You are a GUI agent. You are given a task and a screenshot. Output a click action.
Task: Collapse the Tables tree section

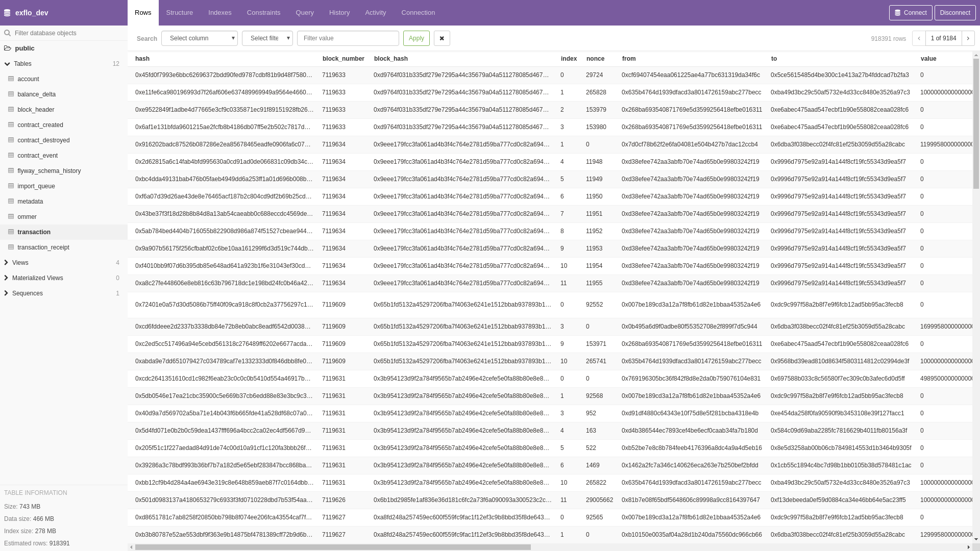pyautogui.click(x=7, y=64)
